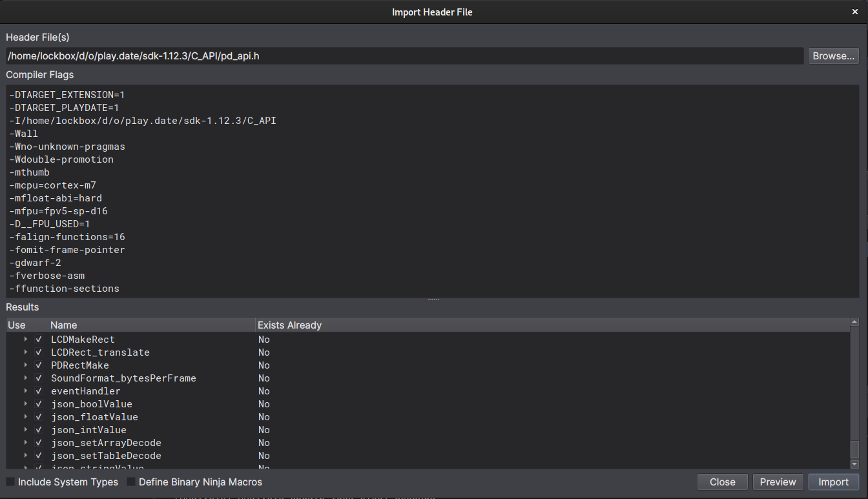Close the Import Header File dialog
This screenshot has height=499, width=868.
point(855,12)
